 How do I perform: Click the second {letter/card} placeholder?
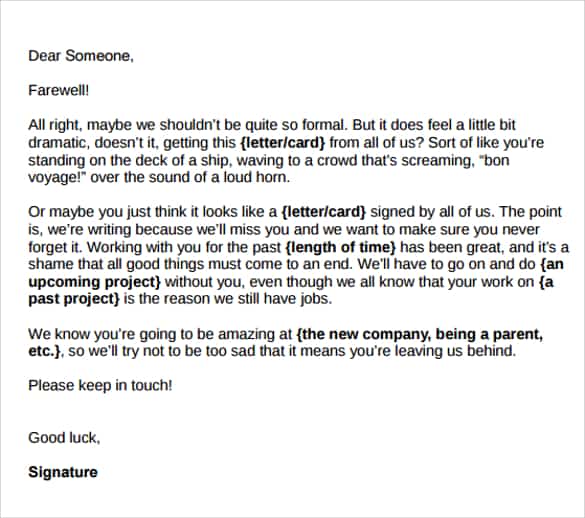pyautogui.click(x=324, y=212)
